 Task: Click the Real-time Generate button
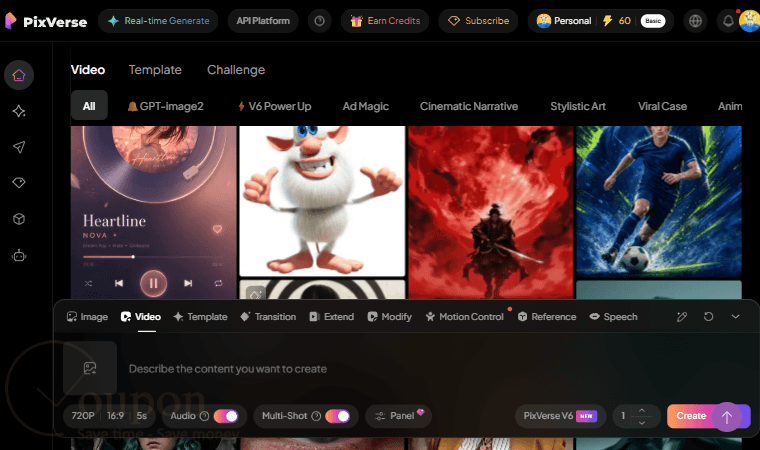coord(158,21)
